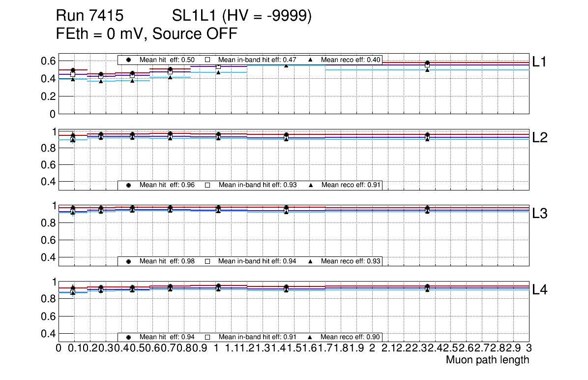Select the open square marker in L3 legend
588x380 pixels.
207,261
